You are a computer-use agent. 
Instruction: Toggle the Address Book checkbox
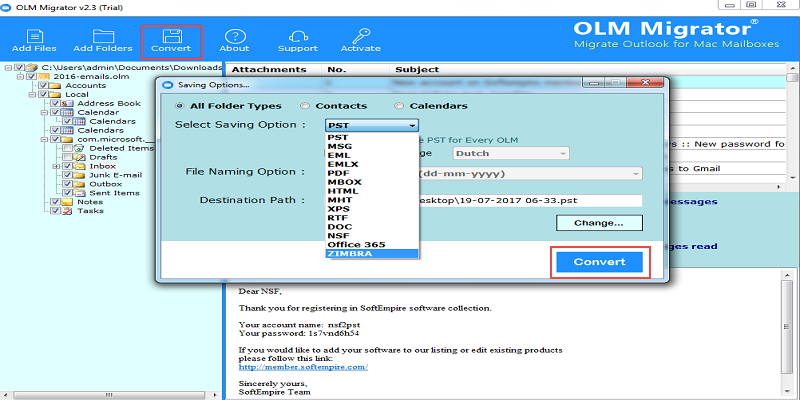[55, 104]
